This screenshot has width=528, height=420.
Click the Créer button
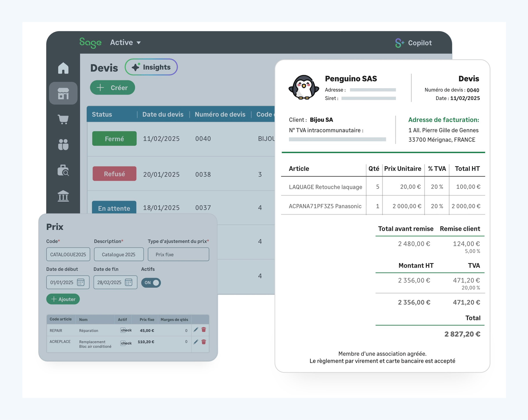[x=112, y=88]
